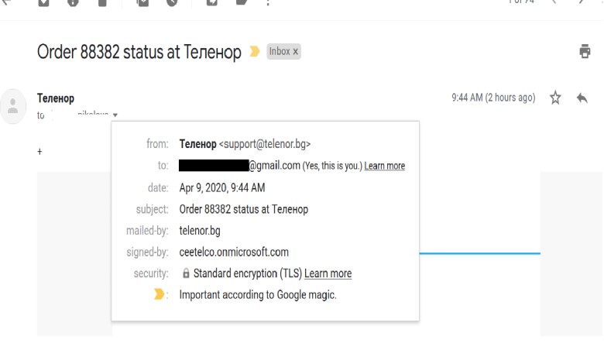The width and height of the screenshot is (604, 364).
Task: Click the email heading 'Order 88382 status at Теленор'
Action: 139,52
